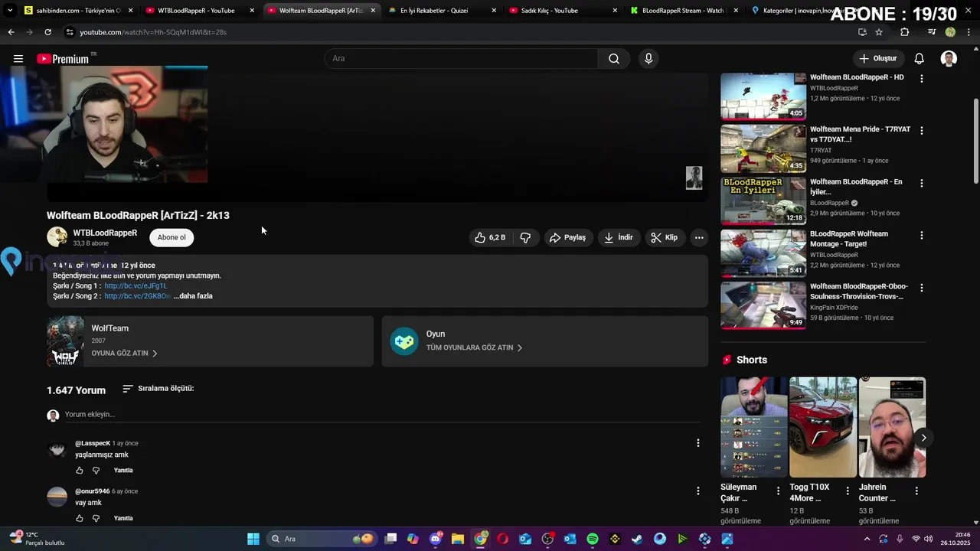Like the comment by @onur5946
The height and width of the screenshot is (551, 980).
click(79, 519)
